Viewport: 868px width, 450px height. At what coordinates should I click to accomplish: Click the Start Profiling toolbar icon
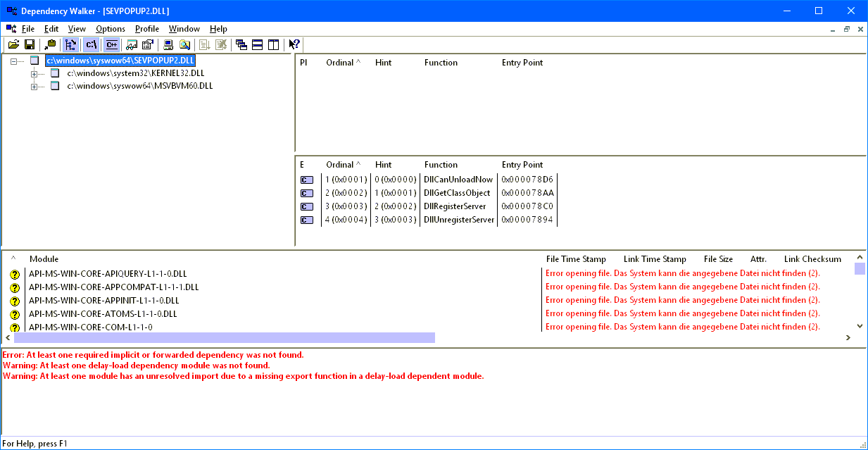click(x=205, y=44)
